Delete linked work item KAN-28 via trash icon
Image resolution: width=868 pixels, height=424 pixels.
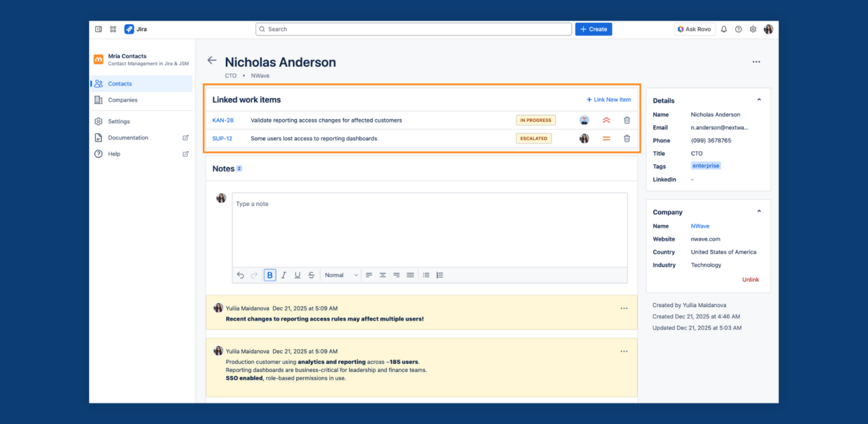626,120
